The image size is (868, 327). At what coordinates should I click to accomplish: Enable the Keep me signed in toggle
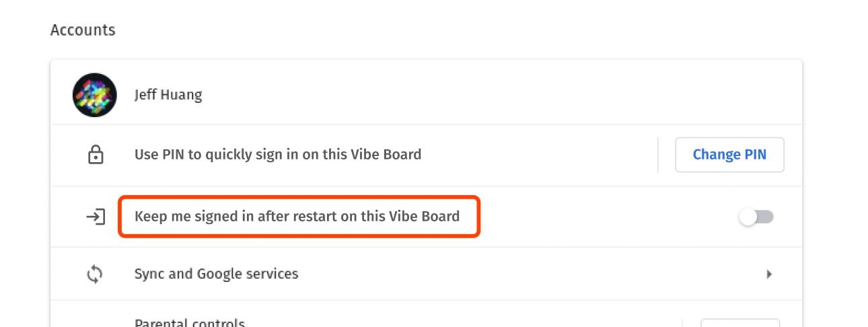tap(756, 217)
